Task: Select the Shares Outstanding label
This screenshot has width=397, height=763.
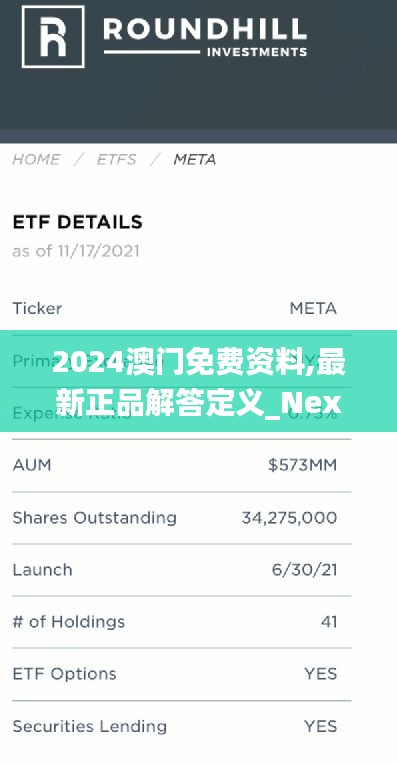Action: [94, 518]
